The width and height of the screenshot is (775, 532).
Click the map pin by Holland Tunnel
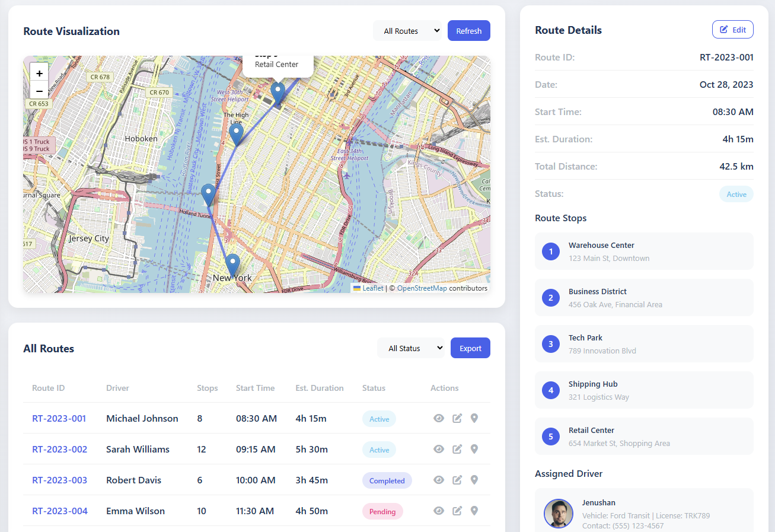coord(208,195)
